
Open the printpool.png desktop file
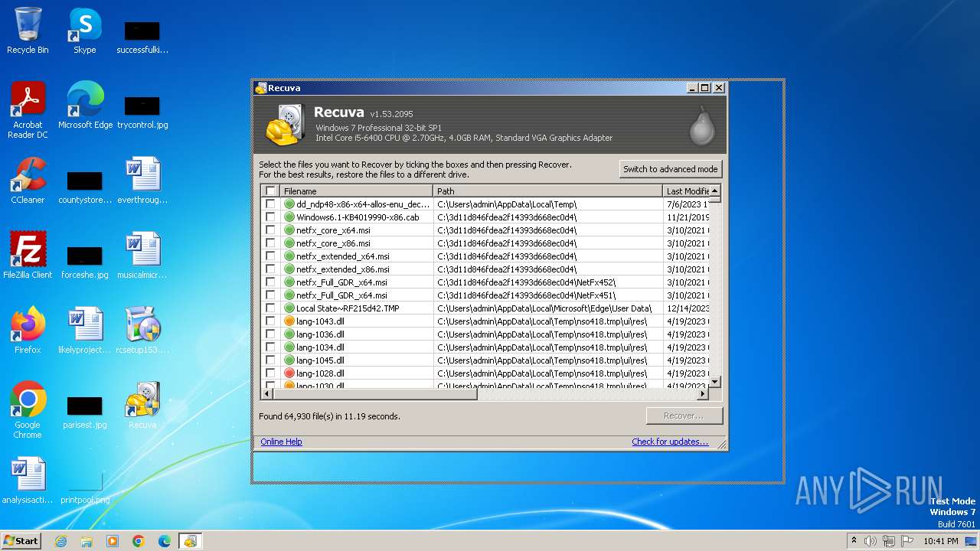tap(85, 486)
